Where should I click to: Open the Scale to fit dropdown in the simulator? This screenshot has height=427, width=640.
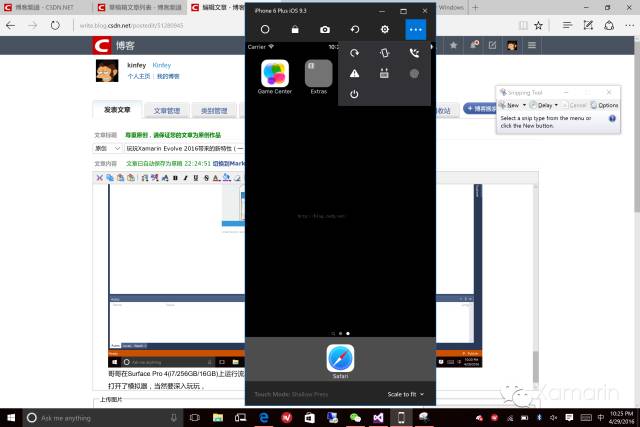[406, 394]
